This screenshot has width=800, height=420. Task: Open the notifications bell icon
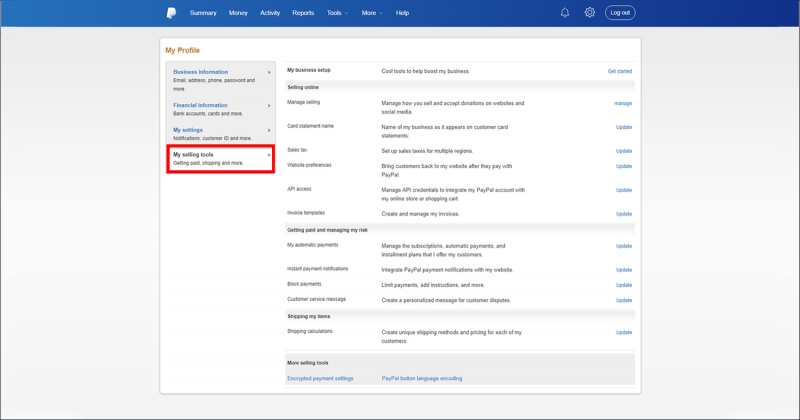pyautogui.click(x=565, y=13)
